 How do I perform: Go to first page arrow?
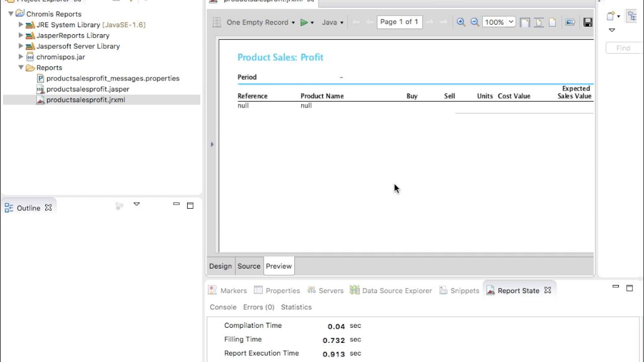coord(356,22)
